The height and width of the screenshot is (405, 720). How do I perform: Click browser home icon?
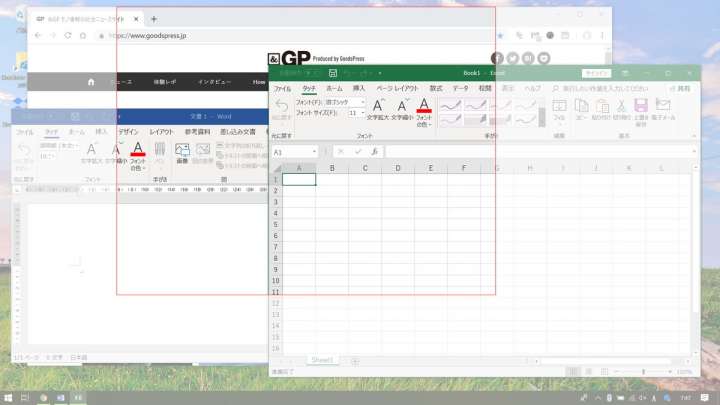83,35
